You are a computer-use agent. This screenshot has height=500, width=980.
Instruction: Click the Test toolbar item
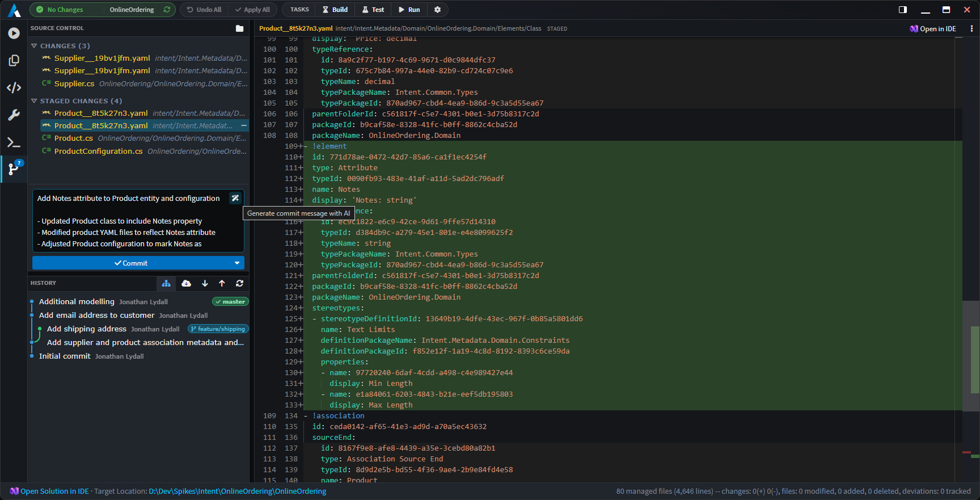(x=373, y=10)
